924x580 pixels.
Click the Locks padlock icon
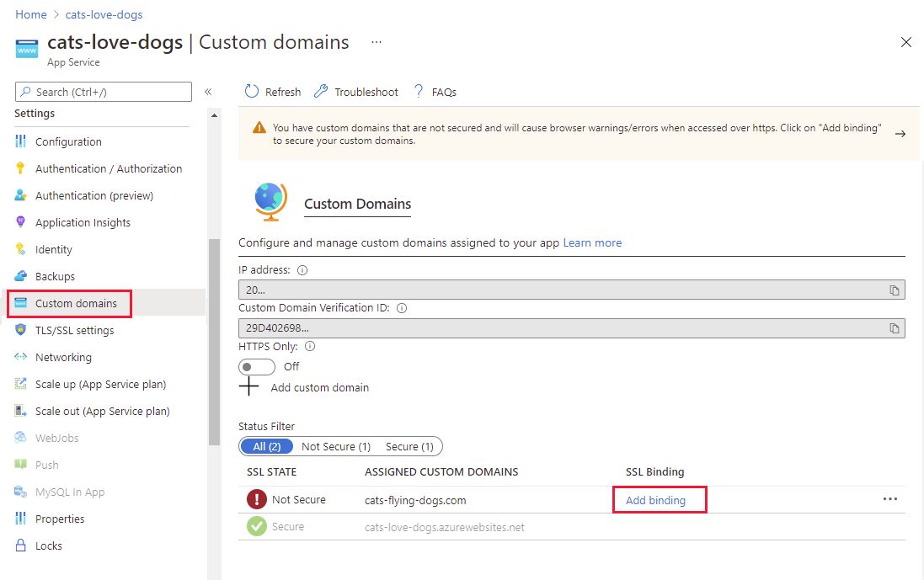20,545
